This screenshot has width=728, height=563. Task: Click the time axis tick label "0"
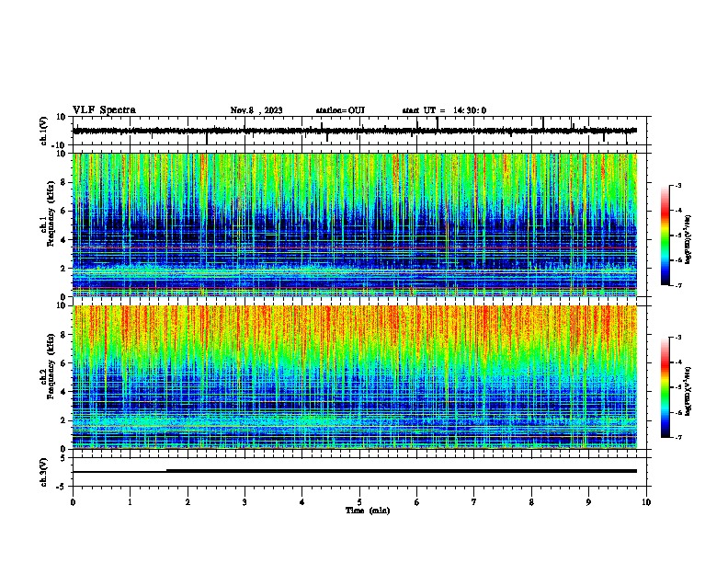[x=73, y=502]
